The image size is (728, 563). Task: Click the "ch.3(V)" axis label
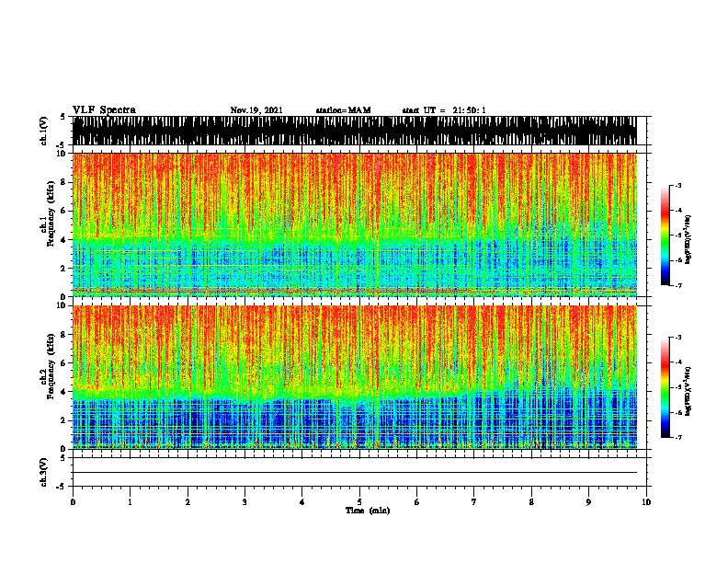(44, 472)
